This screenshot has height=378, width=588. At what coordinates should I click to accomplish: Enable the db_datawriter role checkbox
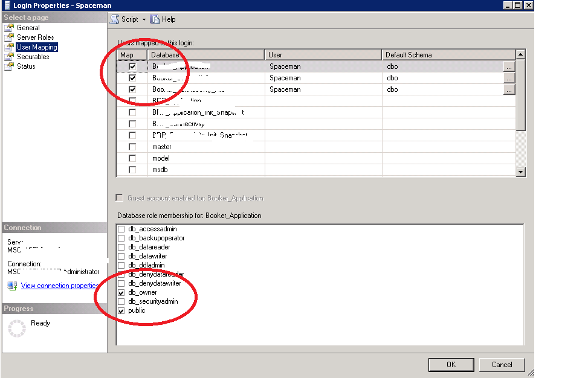(121, 256)
